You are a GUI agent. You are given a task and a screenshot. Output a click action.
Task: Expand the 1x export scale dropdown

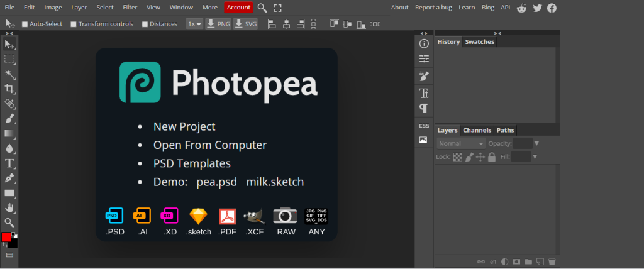194,24
